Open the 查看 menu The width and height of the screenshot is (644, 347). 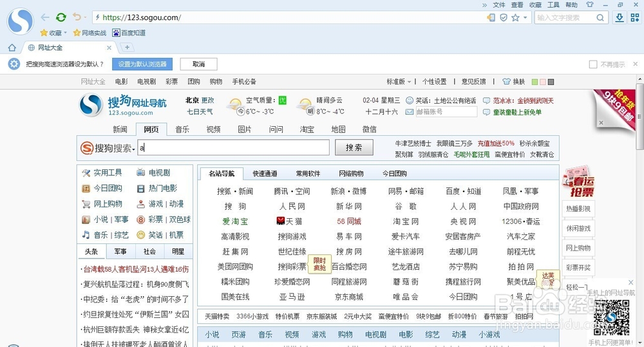(517, 5)
